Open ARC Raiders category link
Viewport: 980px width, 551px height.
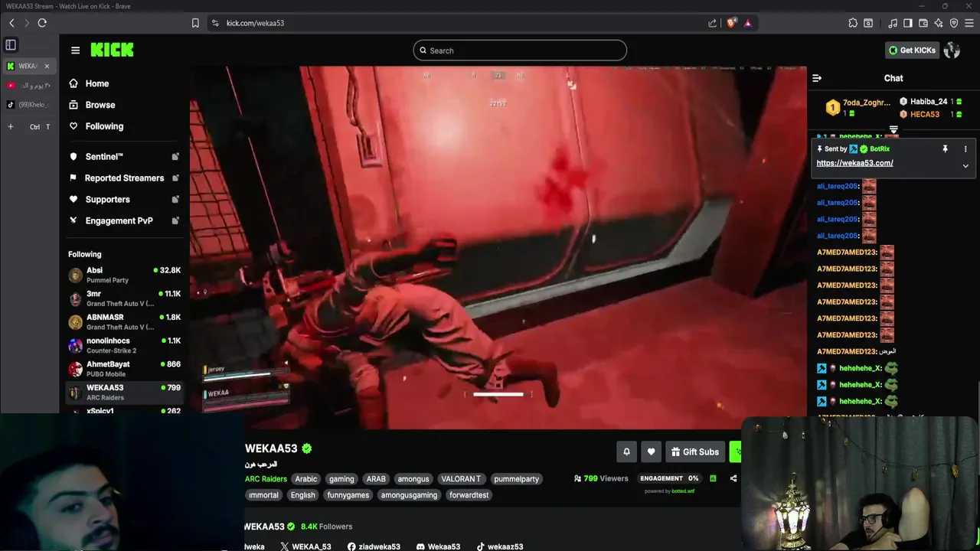click(x=266, y=479)
